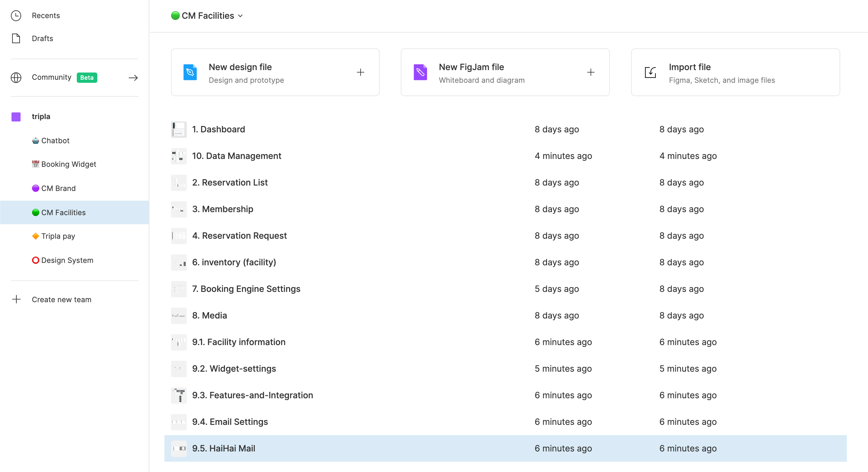Click the 9.3. Features-and-Integration thumbnail

coord(179,395)
